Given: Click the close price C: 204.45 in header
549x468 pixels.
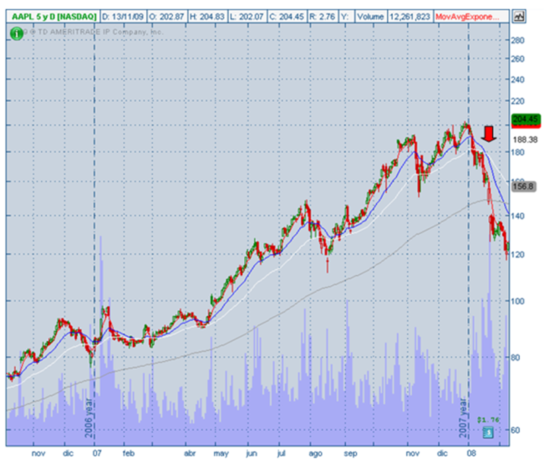Looking at the screenshot, I should point(287,16).
